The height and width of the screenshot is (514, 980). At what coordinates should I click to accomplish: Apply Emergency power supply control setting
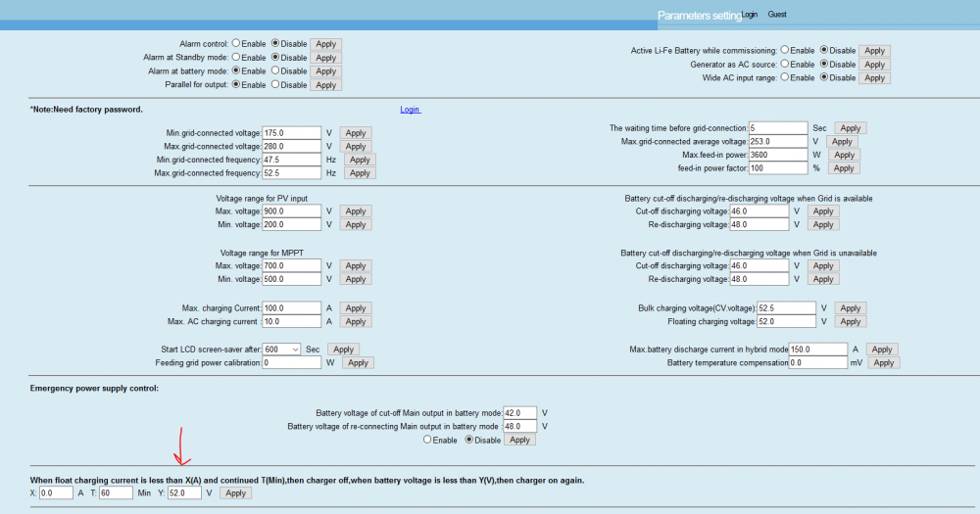click(x=519, y=440)
